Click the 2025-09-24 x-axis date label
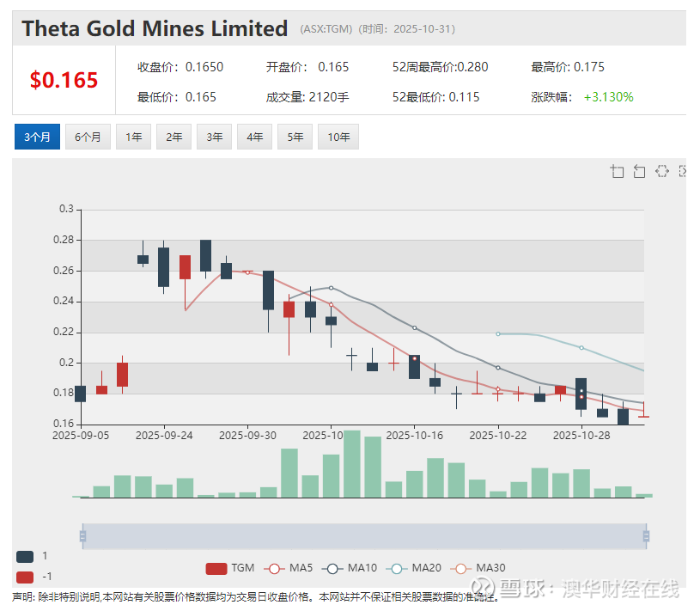Image resolution: width=700 pixels, height=611 pixels. 164,436
